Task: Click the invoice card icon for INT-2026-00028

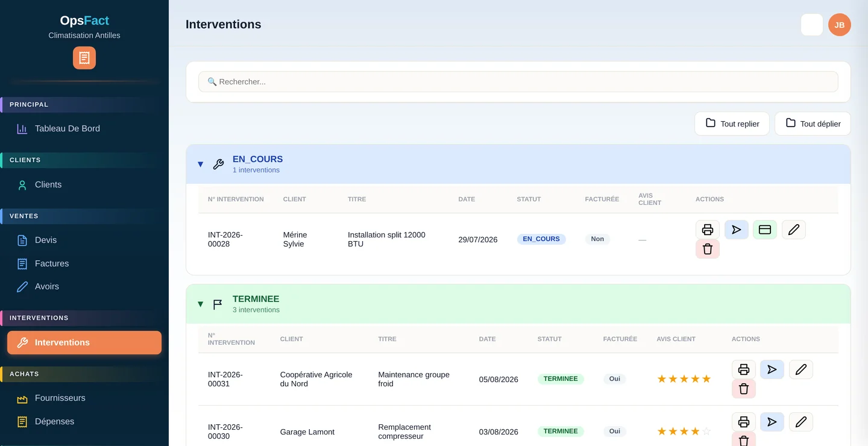Action: click(x=765, y=230)
